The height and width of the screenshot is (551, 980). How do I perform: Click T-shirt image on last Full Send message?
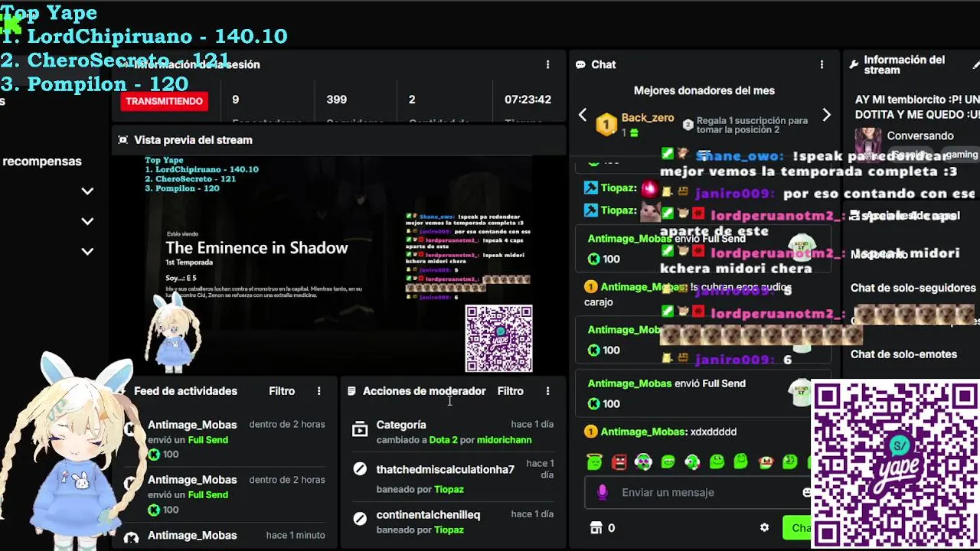click(801, 393)
